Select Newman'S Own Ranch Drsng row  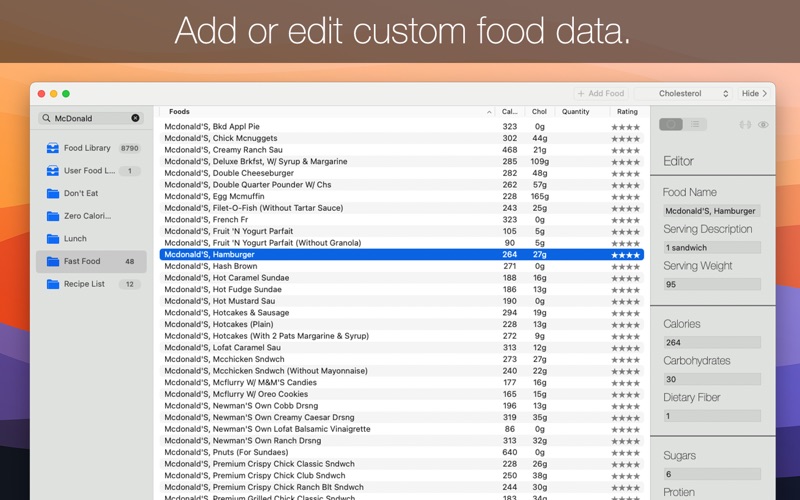402,441
